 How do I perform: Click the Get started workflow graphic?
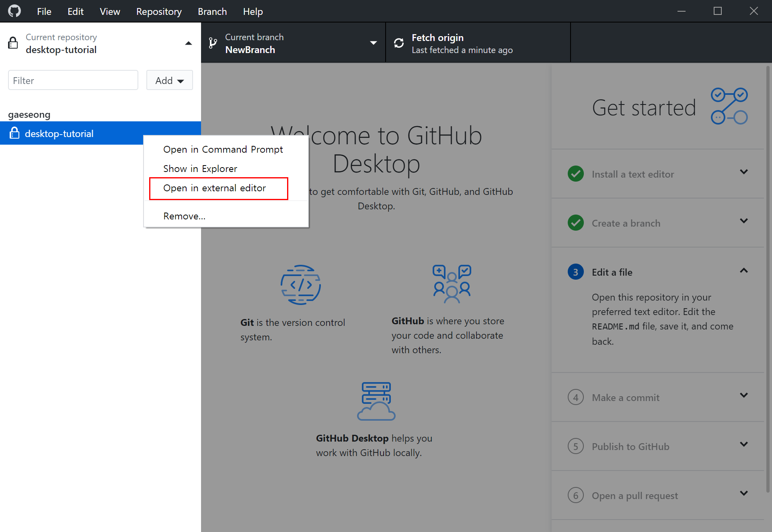click(729, 106)
